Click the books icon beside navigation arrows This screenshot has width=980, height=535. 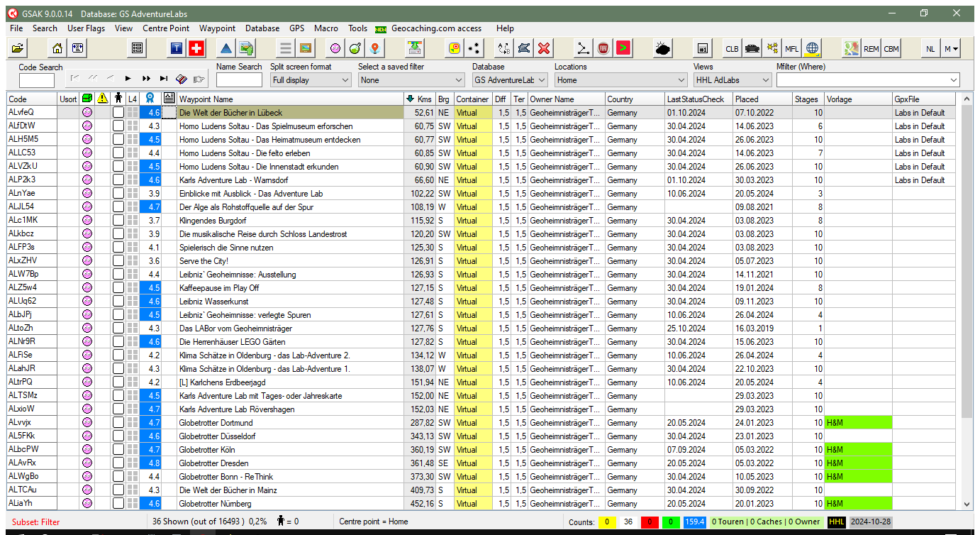(182, 79)
